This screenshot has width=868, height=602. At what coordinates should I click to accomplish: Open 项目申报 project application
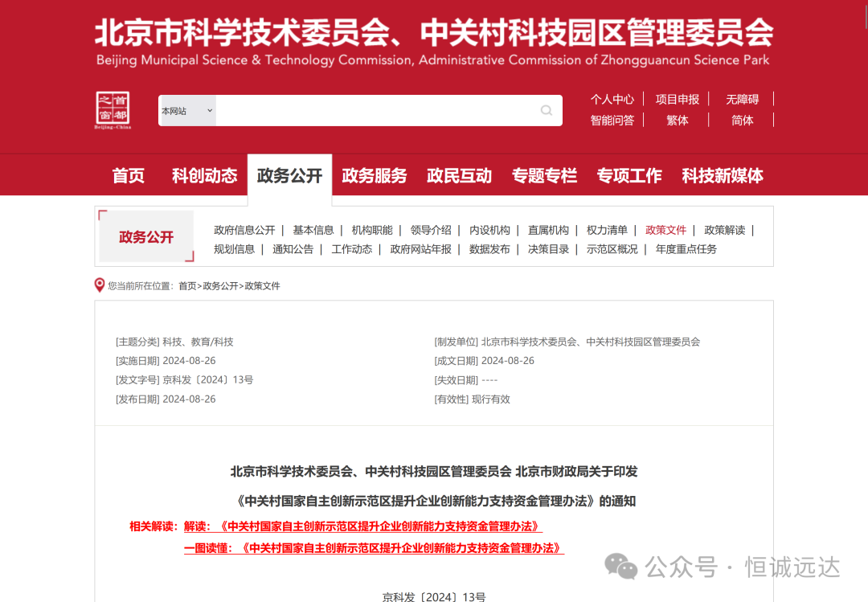coord(676,98)
